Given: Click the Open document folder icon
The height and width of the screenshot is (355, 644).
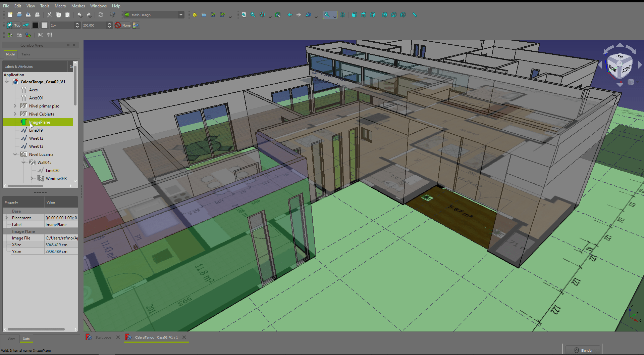Looking at the screenshot, I should coord(19,15).
